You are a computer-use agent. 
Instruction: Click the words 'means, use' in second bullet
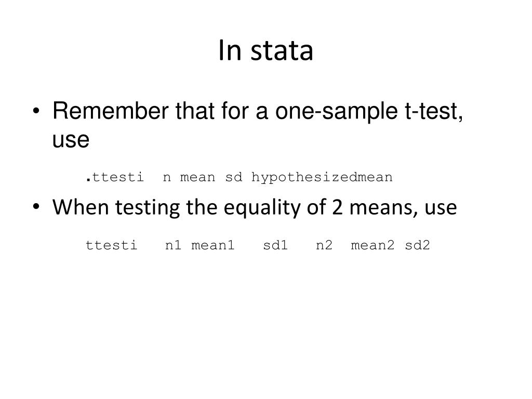tap(403, 208)
